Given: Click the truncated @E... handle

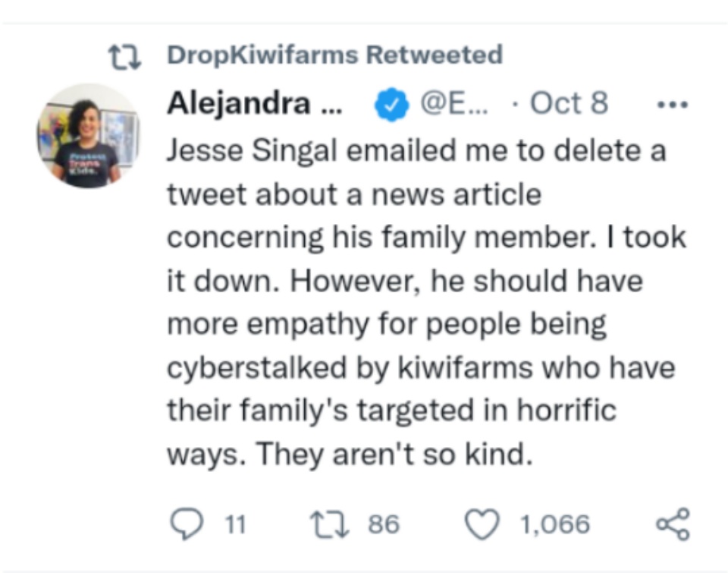Looking at the screenshot, I should click(453, 103).
